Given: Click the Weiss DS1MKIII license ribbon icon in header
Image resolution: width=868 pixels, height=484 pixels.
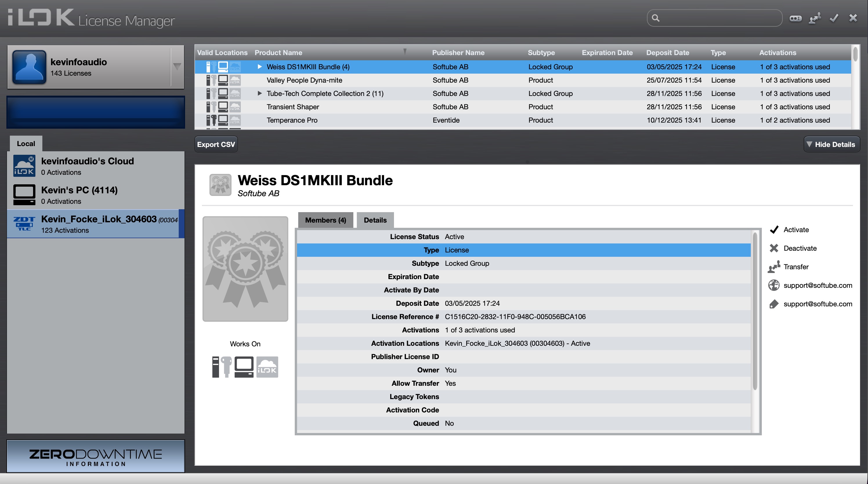Looking at the screenshot, I should (x=220, y=185).
